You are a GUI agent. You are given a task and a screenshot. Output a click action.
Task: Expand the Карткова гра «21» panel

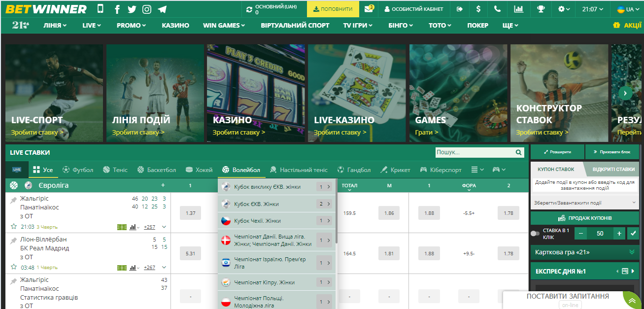click(x=585, y=252)
